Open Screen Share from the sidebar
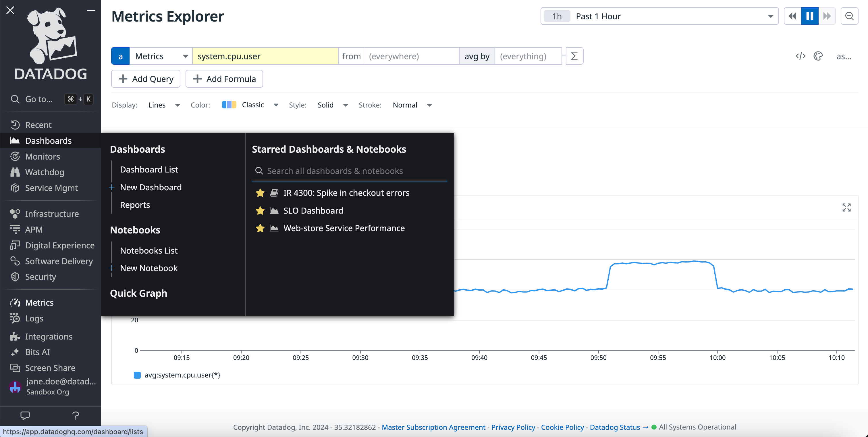The width and height of the screenshot is (868, 437). click(49, 367)
